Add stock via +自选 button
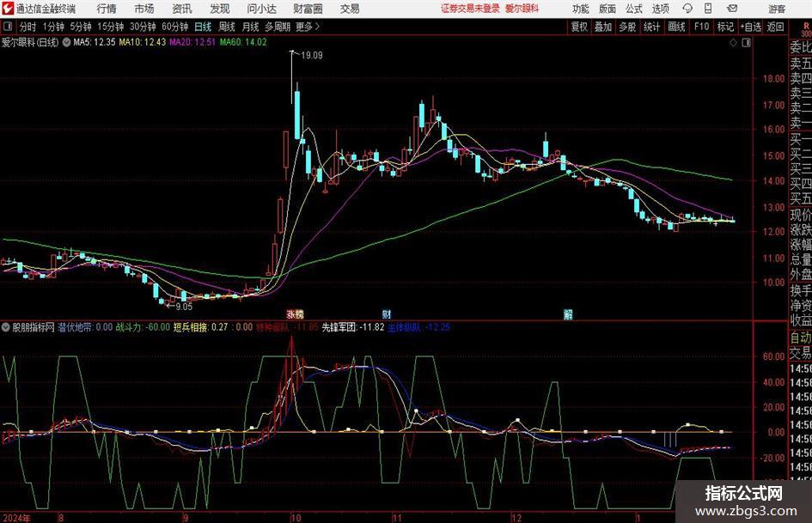Screen dimensions: 812x523 pyautogui.click(x=750, y=27)
